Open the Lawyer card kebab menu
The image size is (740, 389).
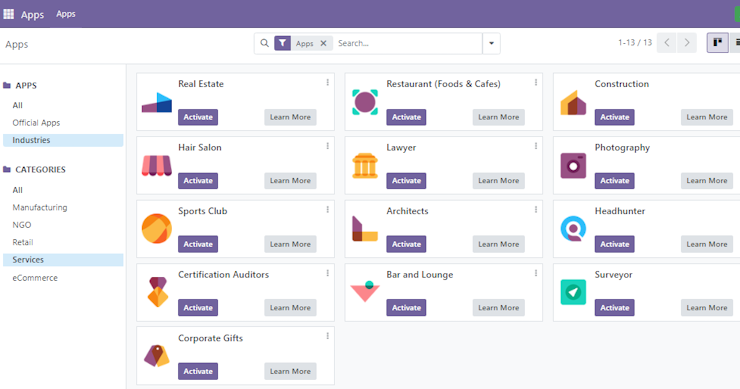click(x=536, y=146)
